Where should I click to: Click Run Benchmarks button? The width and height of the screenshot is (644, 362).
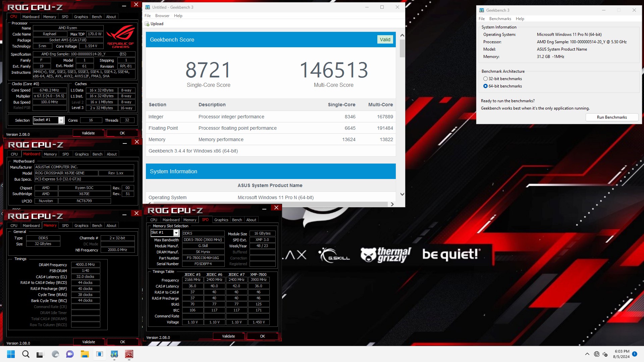[x=612, y=117]
